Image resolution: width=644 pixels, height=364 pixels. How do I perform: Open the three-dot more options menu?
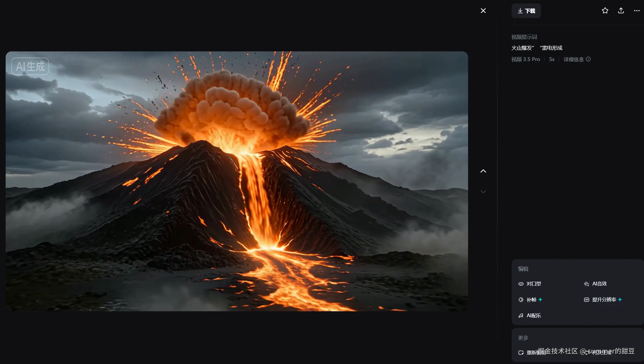point(636,11)
